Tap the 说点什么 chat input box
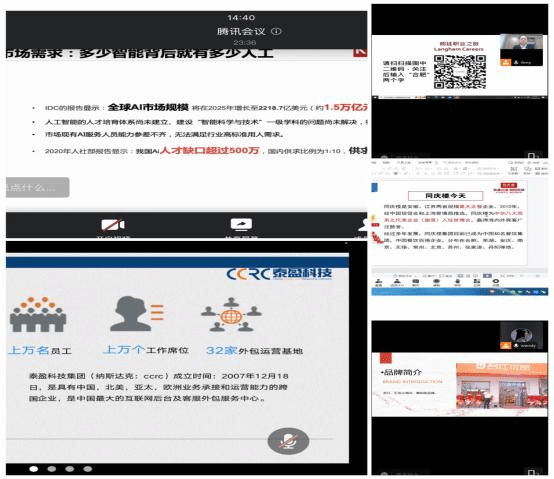This screenshot has width=554, height=479. 37,187
